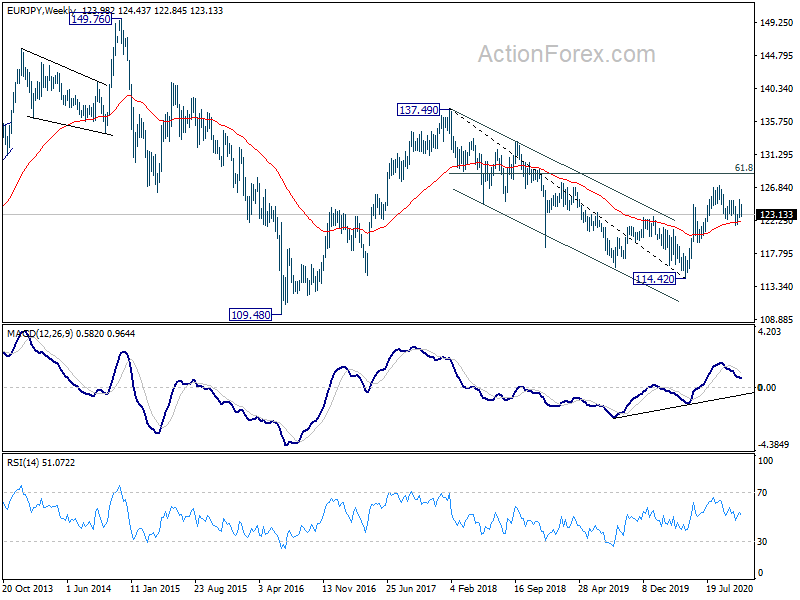This screenshot has height=600, width=800.
Task: Click the 61.8 Fibonacci level label
Action: pos(743,168)
